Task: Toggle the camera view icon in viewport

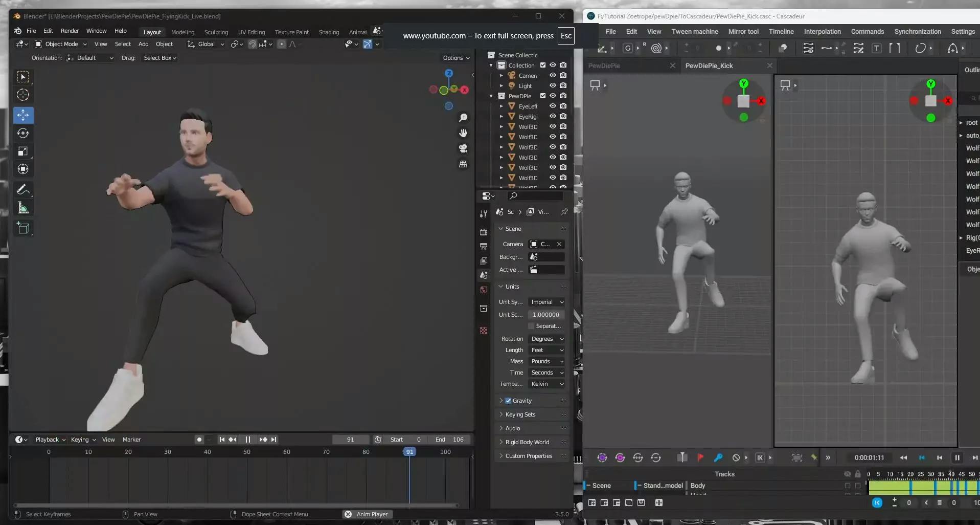Action: tap(463, 148)
